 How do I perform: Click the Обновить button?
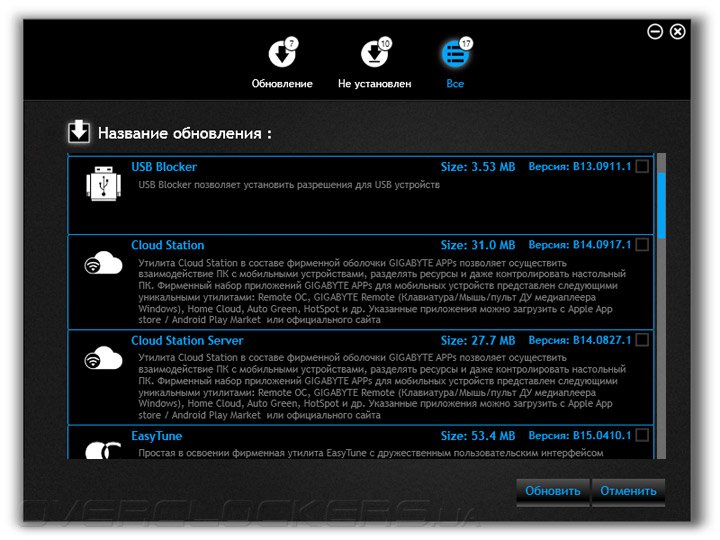pos(553,491)
